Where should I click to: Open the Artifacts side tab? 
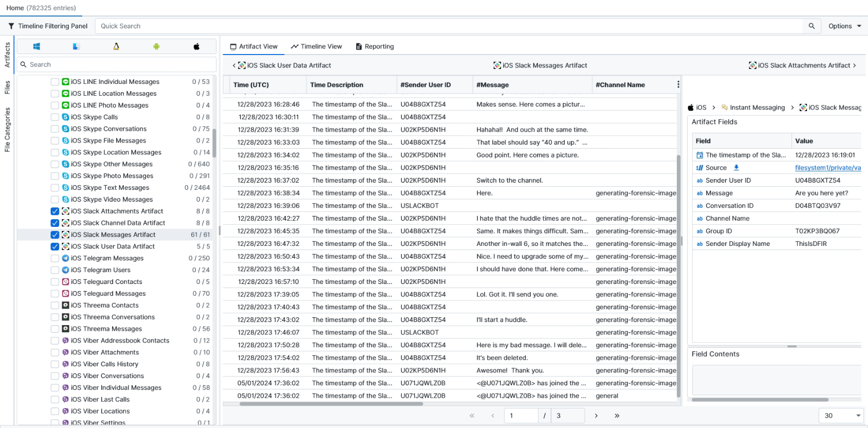tap(7, 55)
